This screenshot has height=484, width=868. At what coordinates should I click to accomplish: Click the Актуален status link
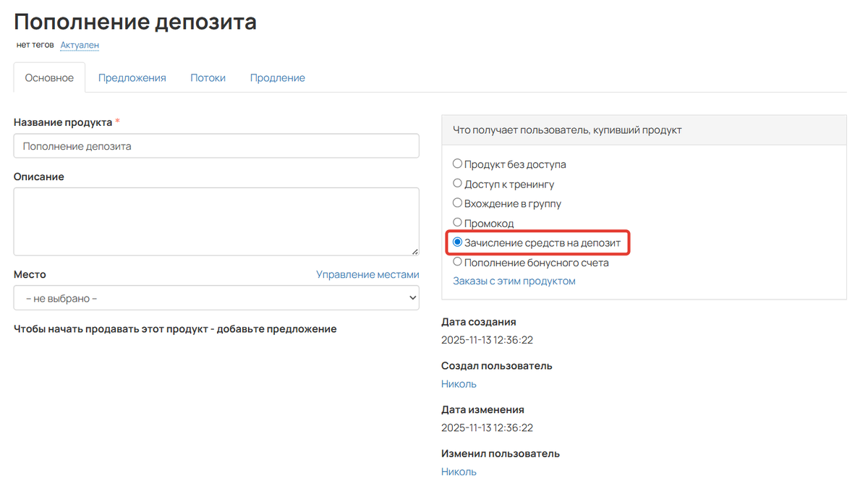click(79, 45)
